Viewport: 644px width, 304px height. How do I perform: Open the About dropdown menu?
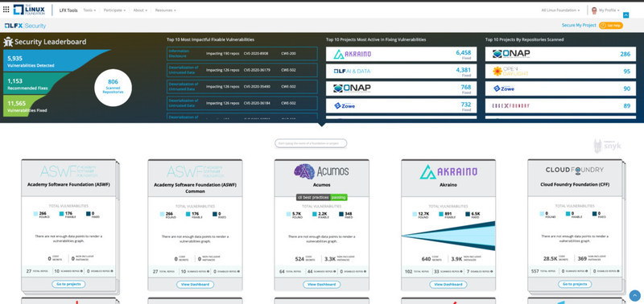pos(140,10)
